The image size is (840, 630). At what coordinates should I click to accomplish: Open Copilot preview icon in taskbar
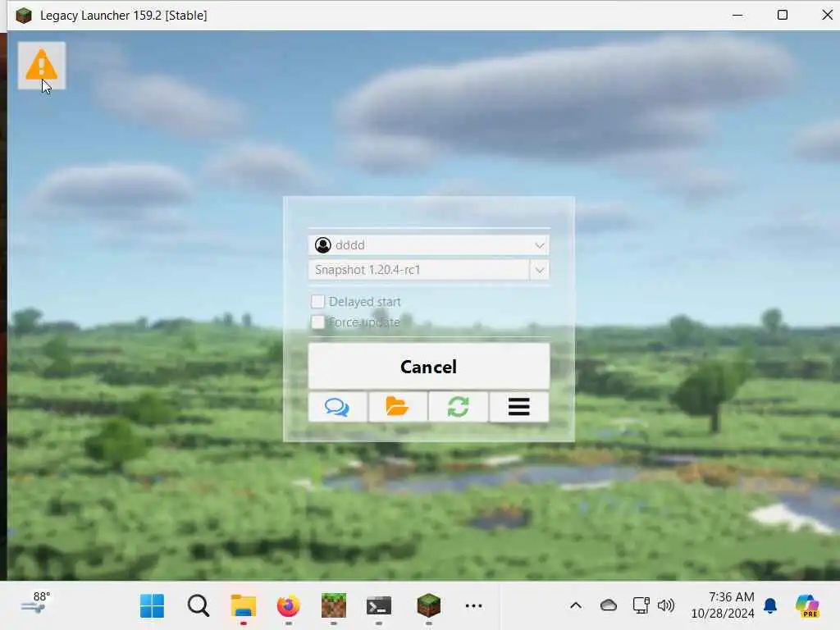pyautogui.click(x=807, y=606)
